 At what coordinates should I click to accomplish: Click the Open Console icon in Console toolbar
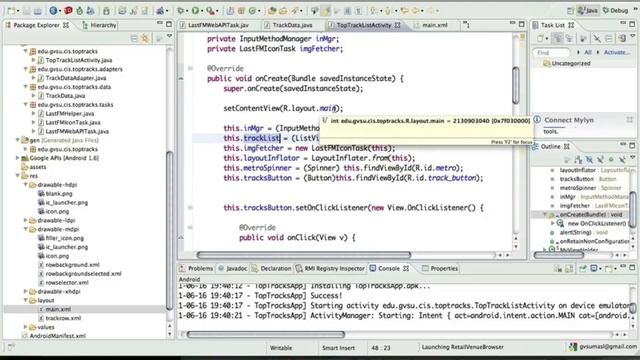(609, 268)
